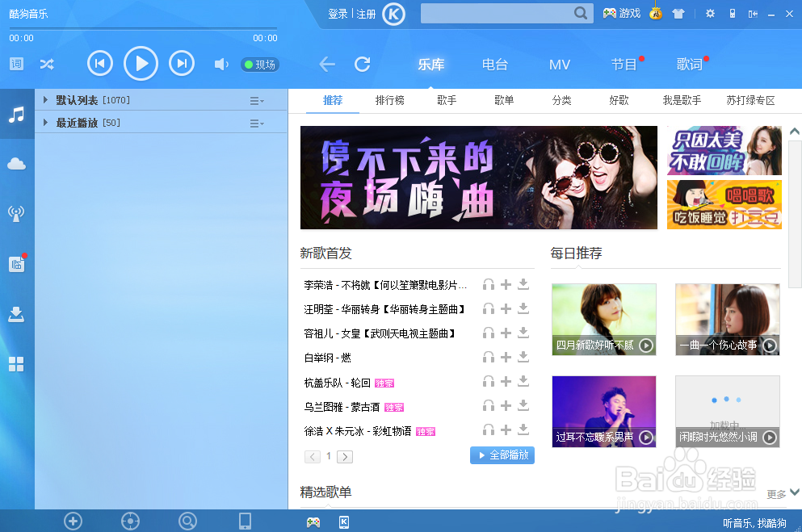Switch to 节目 tab

[624, 65]
